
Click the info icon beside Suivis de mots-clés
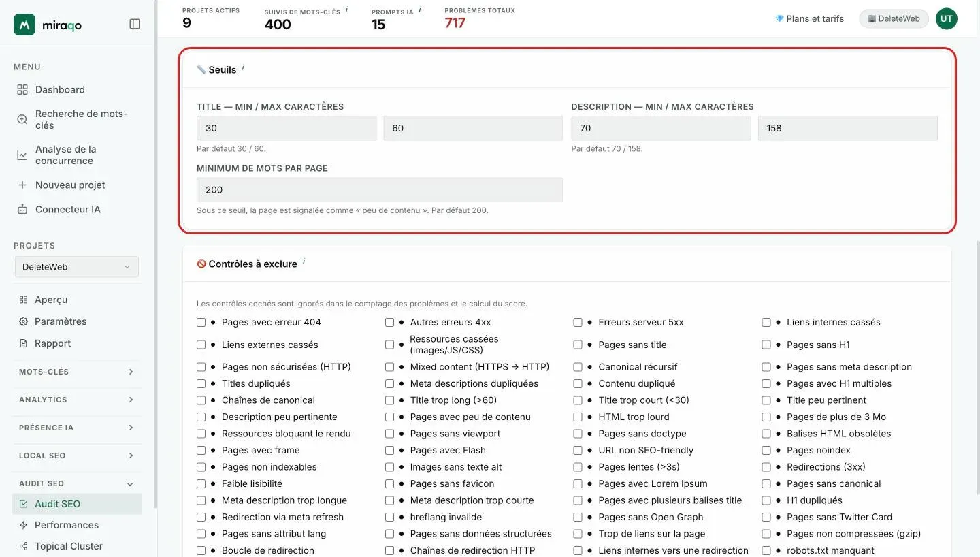coord(346,10)
